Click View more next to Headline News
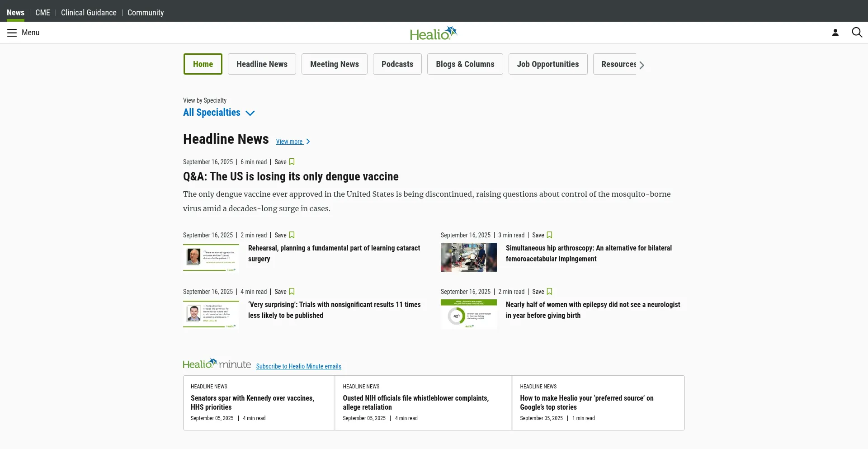Screen dimensions: 868x449 coord(293,142)
